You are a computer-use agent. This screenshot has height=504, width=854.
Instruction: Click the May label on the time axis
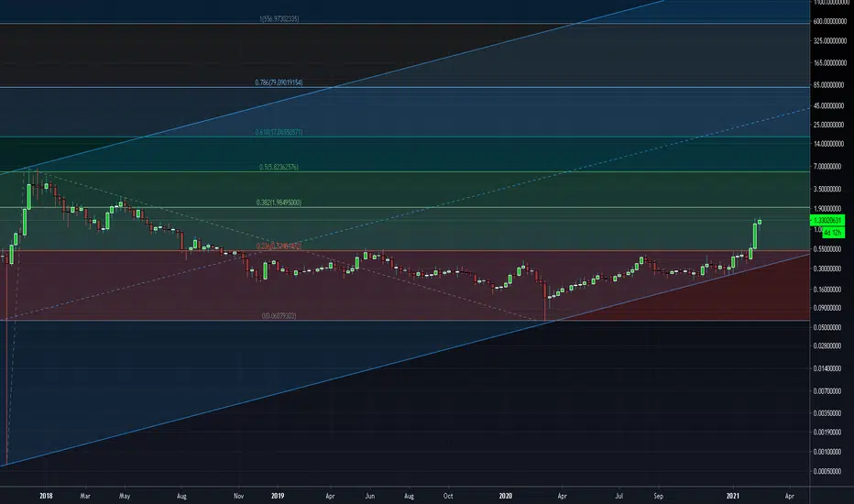click(x=125, y=496)
